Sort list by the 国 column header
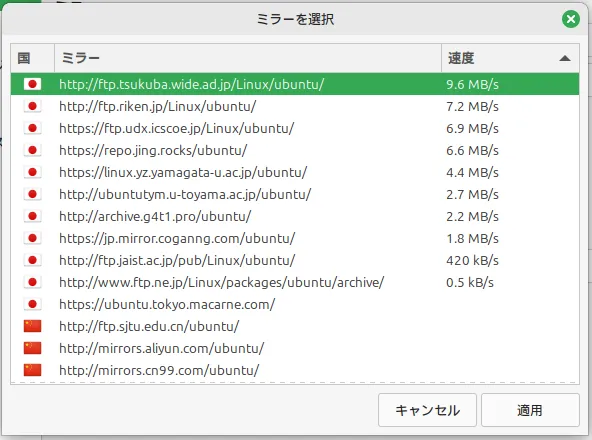The height and width of the screenshot is (440, 592). point(32,58)
